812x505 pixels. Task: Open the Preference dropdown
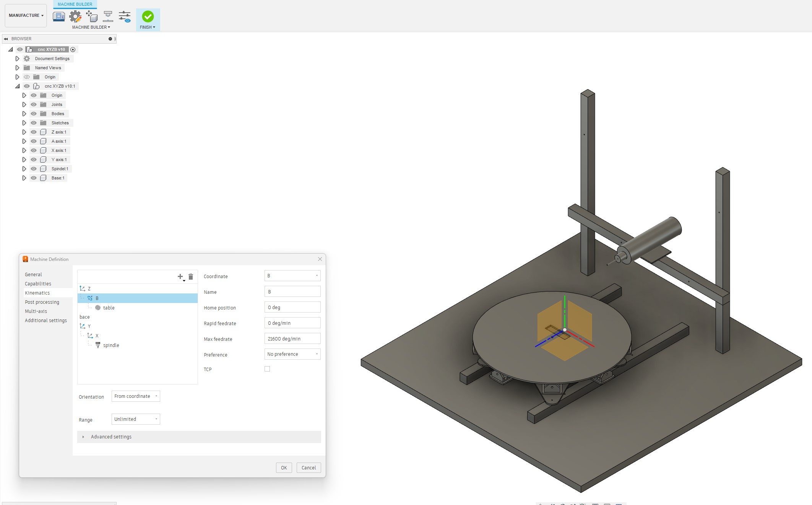click(292, 354)
